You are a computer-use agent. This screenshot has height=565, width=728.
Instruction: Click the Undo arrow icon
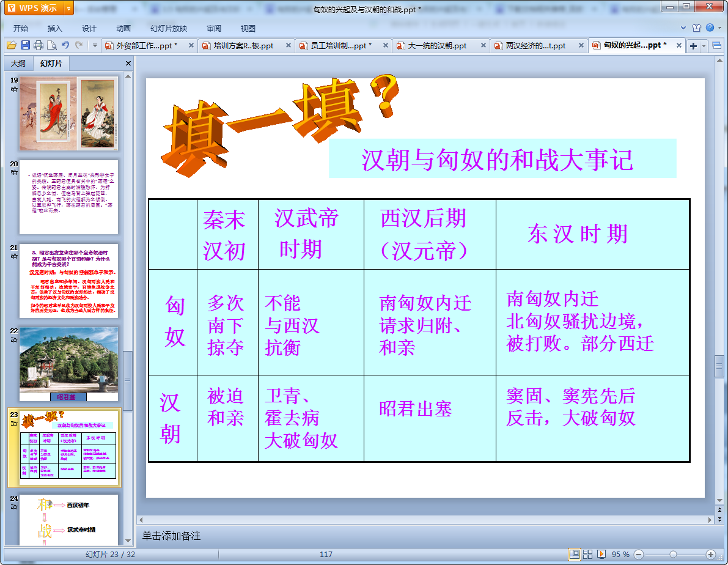66,45
